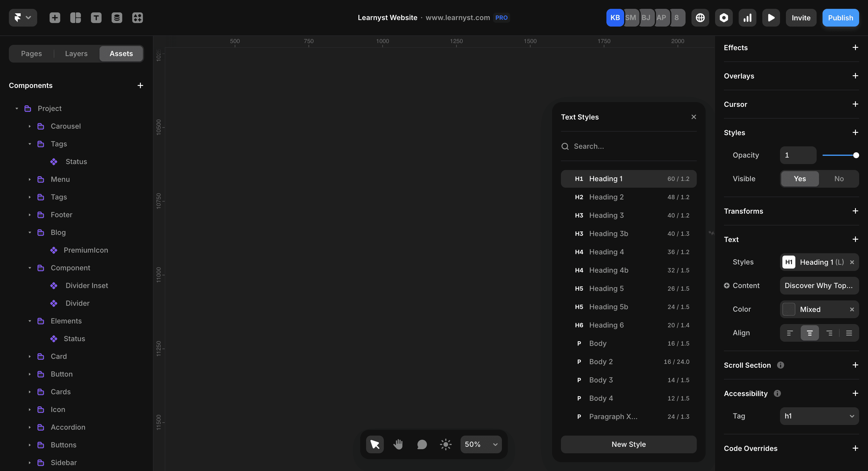Select Heading 2 text style

tap(629, 197)
